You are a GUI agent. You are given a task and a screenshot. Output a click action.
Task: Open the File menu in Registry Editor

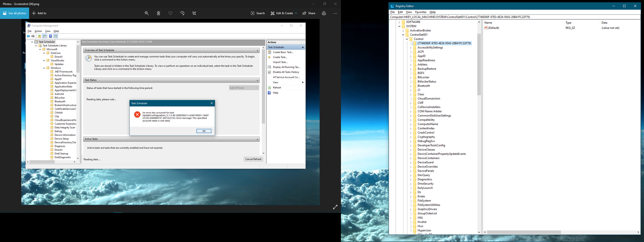[393, 12]
